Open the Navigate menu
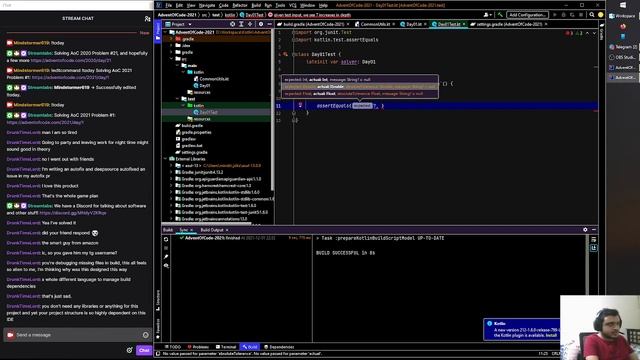 207,5
